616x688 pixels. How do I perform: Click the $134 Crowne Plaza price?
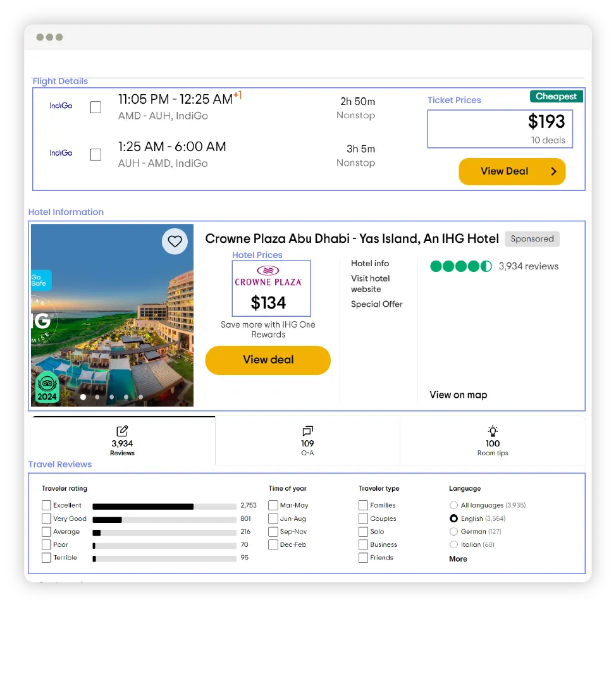point(268,303)
